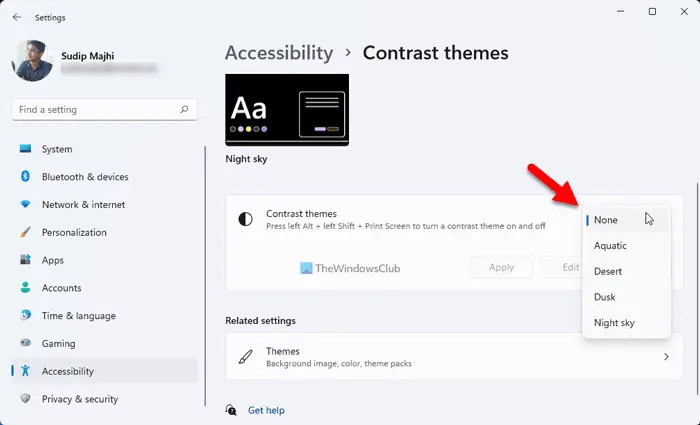Click the search magnifier icon in settings search
Screen dimensions: 700x425
pos(185,109)
